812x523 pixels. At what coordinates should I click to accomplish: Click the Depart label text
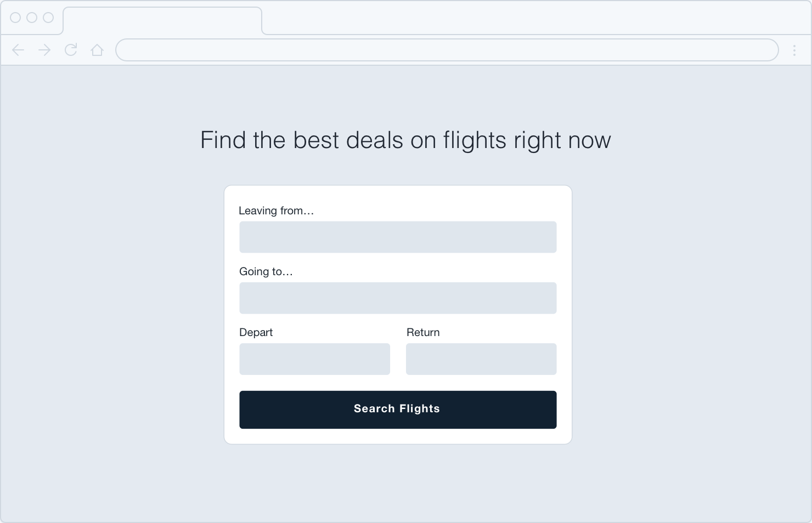click(x=256, y=332)
